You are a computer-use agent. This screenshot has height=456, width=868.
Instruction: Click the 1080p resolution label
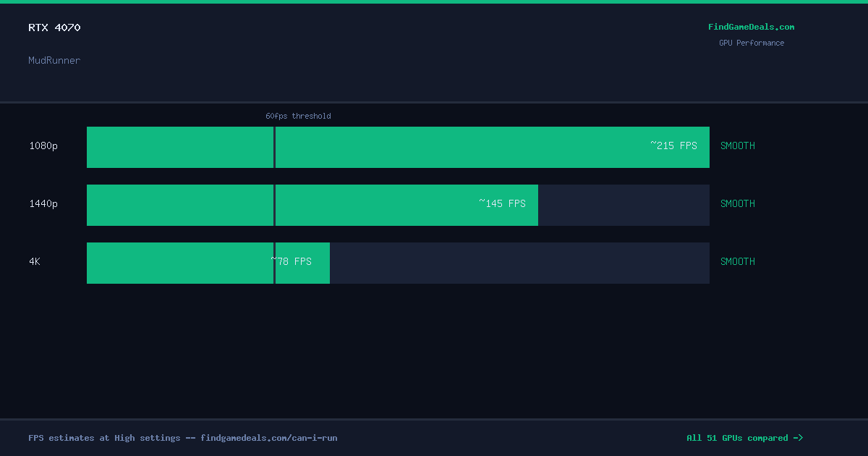coord(43,146)
